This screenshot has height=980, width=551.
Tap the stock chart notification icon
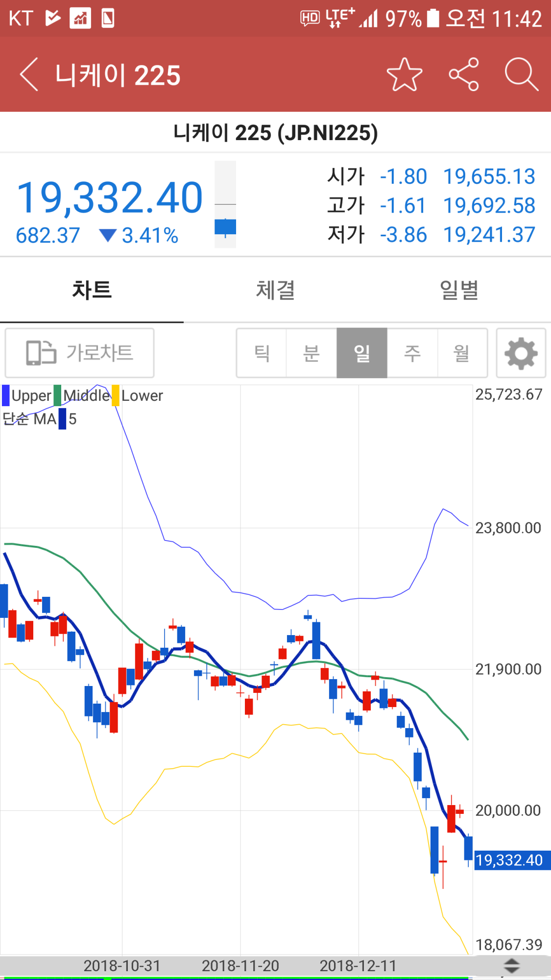(x=80, y=19)
